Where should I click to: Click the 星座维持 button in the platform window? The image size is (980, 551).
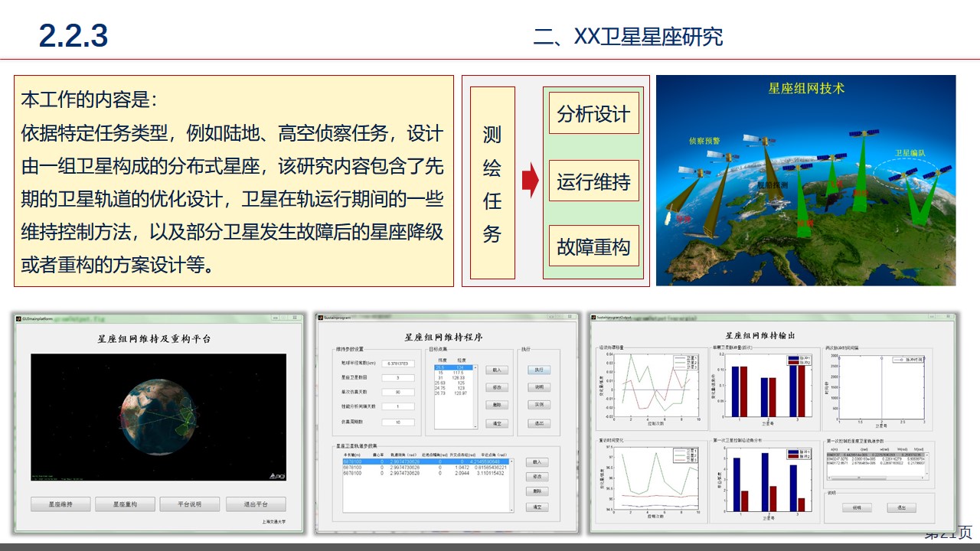(61, 504)
